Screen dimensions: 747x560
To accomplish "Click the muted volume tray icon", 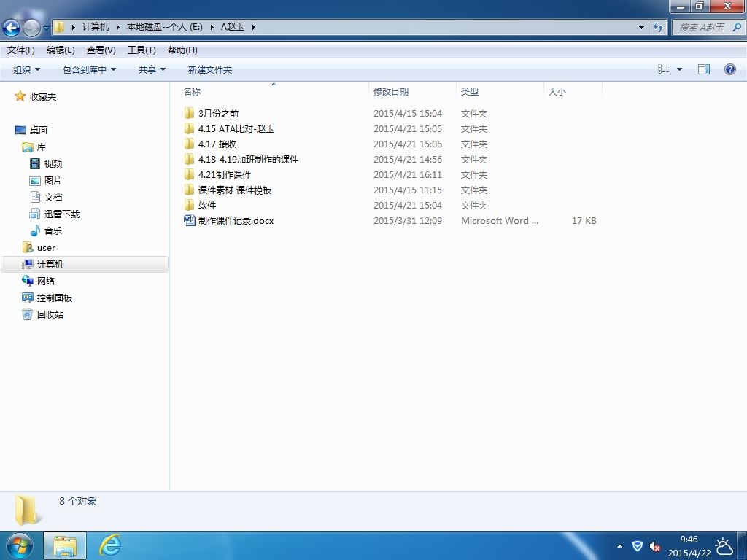I will [655, 546].
